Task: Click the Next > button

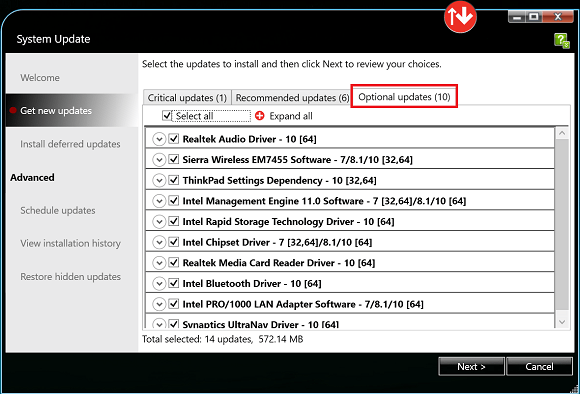Action: [471, 366]
